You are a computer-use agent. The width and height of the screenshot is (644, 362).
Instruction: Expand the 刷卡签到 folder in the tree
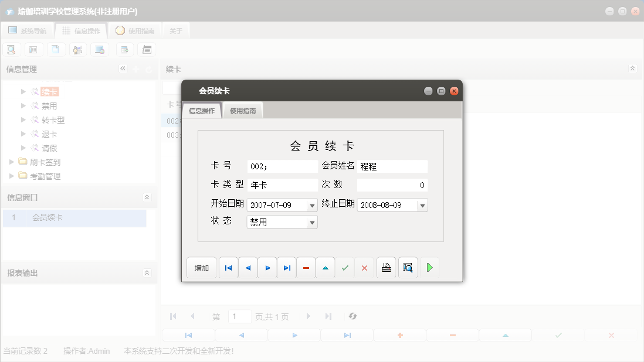(x=11, y=162)
